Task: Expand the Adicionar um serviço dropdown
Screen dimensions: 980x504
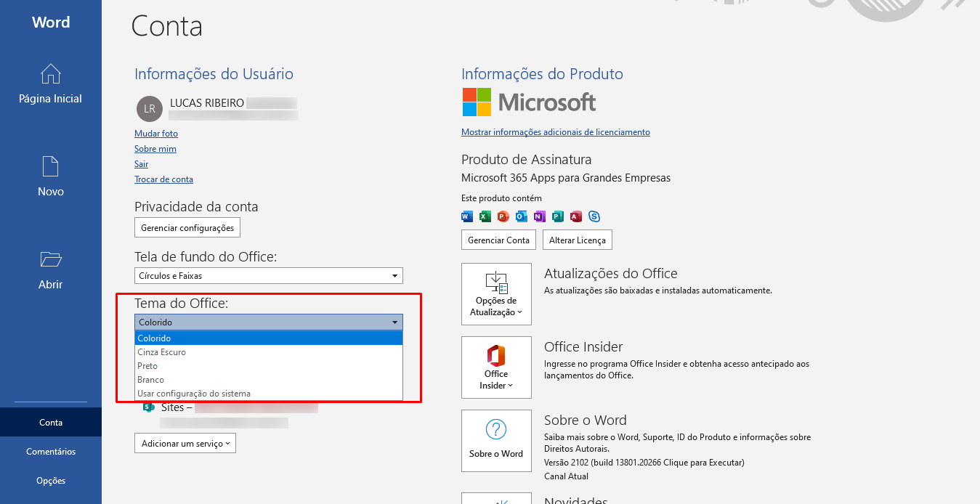Action: [185, 443]
